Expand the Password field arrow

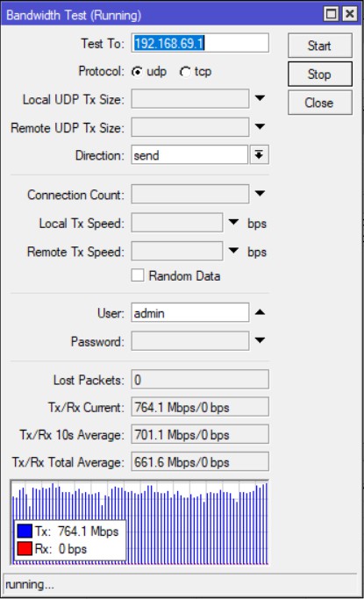tap(260, 340)
